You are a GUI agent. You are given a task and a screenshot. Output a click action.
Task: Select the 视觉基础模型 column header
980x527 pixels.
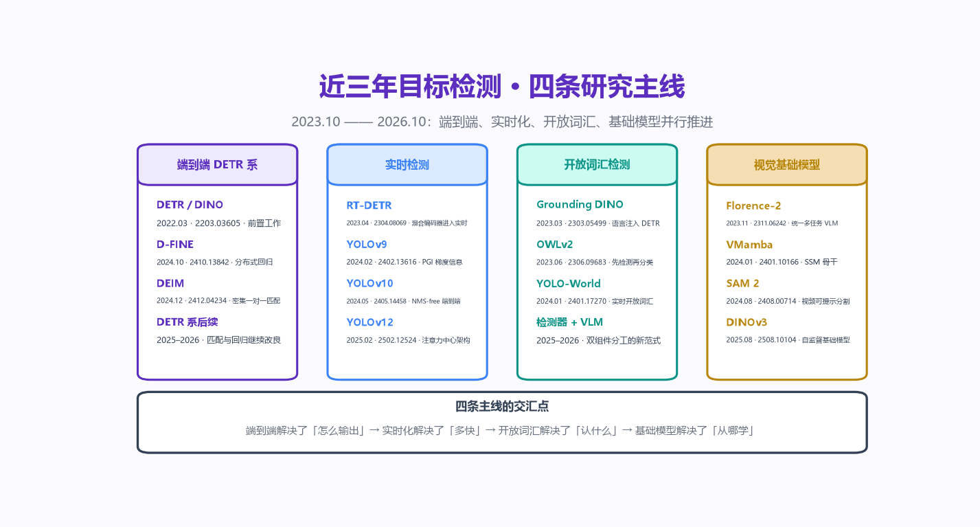[x=787, y=165]
